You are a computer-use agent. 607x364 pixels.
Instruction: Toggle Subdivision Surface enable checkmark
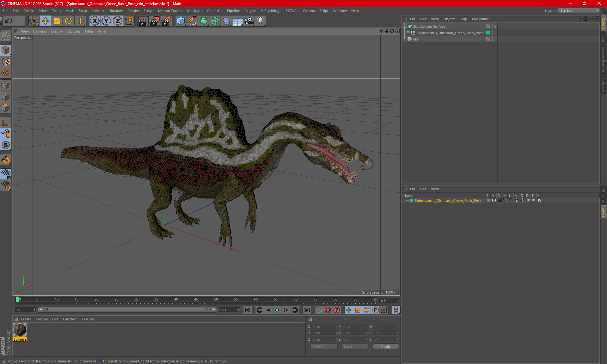[495, 27]
